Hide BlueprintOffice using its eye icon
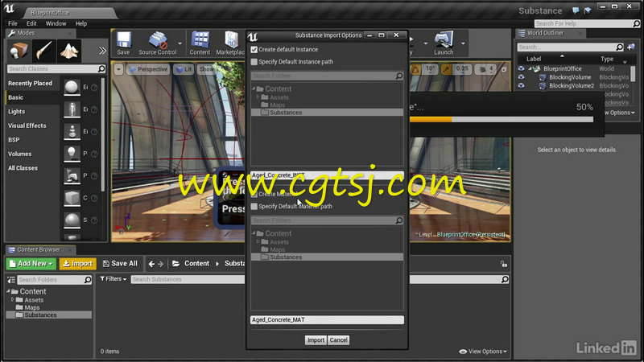The image size is (644, 362). [521, 68]
